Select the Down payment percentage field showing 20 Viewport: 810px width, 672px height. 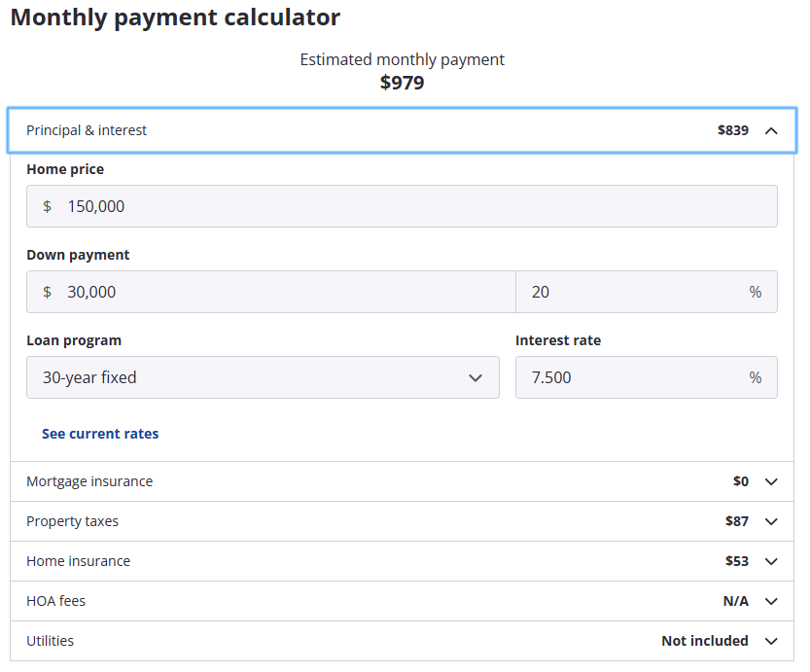point(632,292)
